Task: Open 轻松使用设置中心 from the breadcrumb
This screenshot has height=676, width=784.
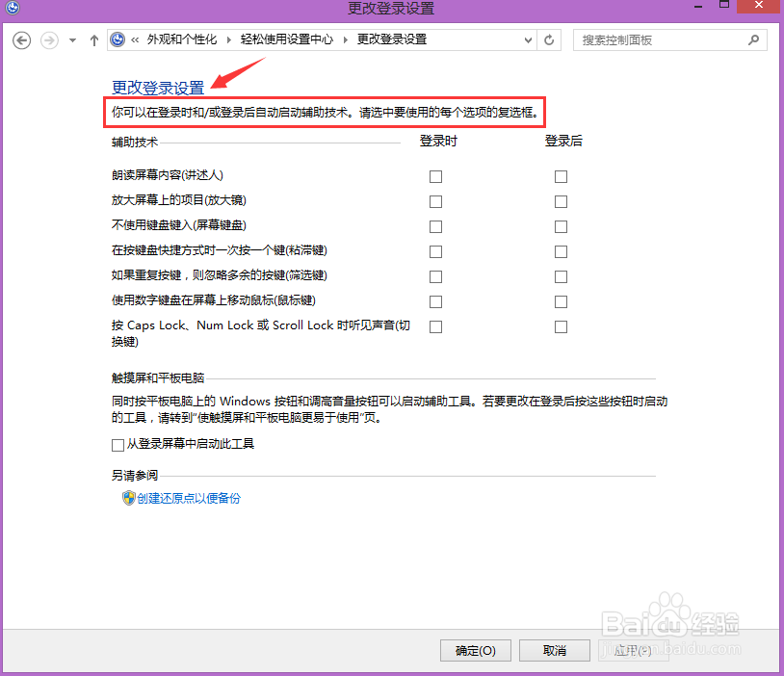Action: coord(285,39)
